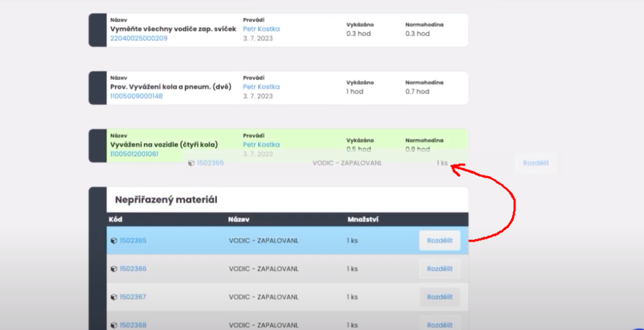Click Rozdělit for material 1502365 in table
The image size is (644, 330).
[440, 240]
